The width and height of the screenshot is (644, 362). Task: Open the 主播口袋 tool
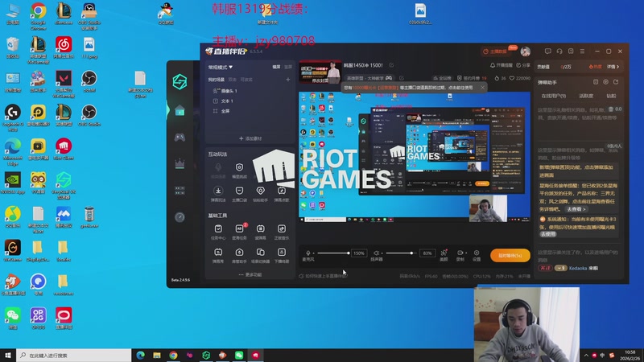point(239,194)
